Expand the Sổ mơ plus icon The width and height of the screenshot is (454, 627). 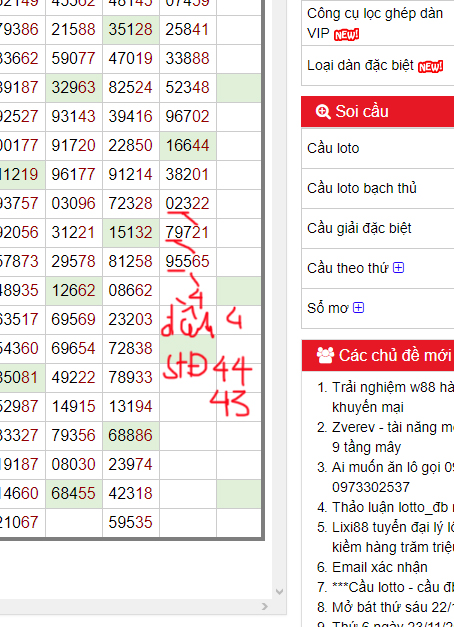click(x=359, y=308)
